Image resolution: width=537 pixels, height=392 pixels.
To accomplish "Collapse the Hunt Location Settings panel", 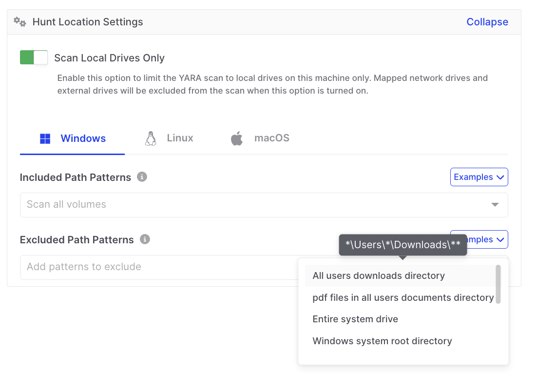I will pos(487,22).
